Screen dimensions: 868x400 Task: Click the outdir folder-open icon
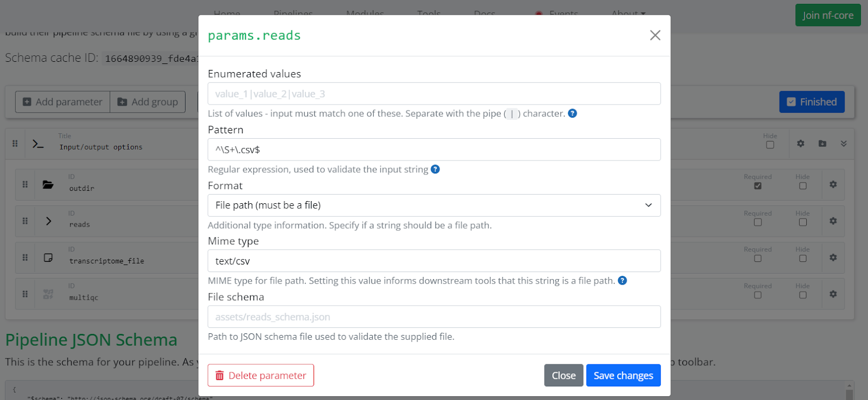[48, 184]
